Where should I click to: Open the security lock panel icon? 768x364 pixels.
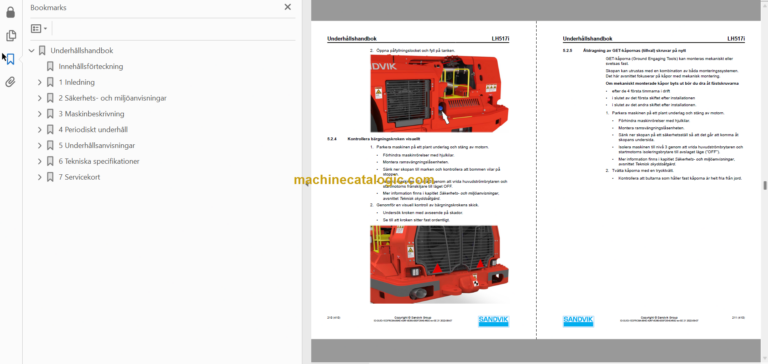coord(10,12)
